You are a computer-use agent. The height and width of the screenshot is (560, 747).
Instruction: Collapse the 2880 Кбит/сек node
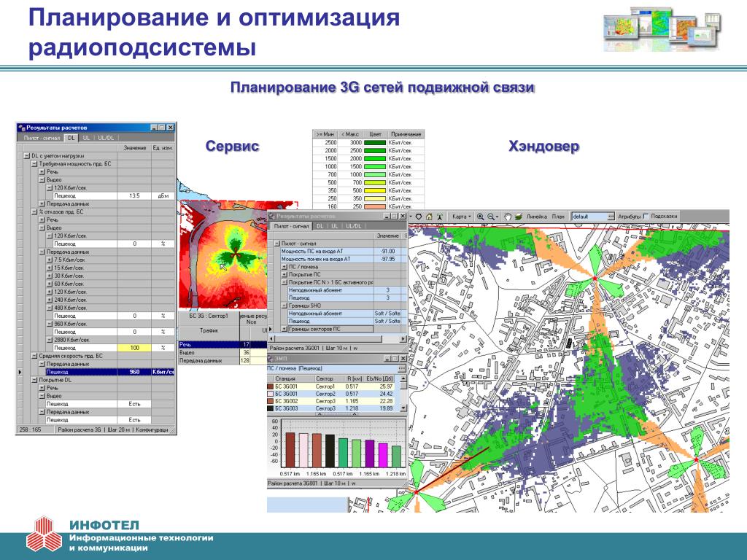coord(50,340)
